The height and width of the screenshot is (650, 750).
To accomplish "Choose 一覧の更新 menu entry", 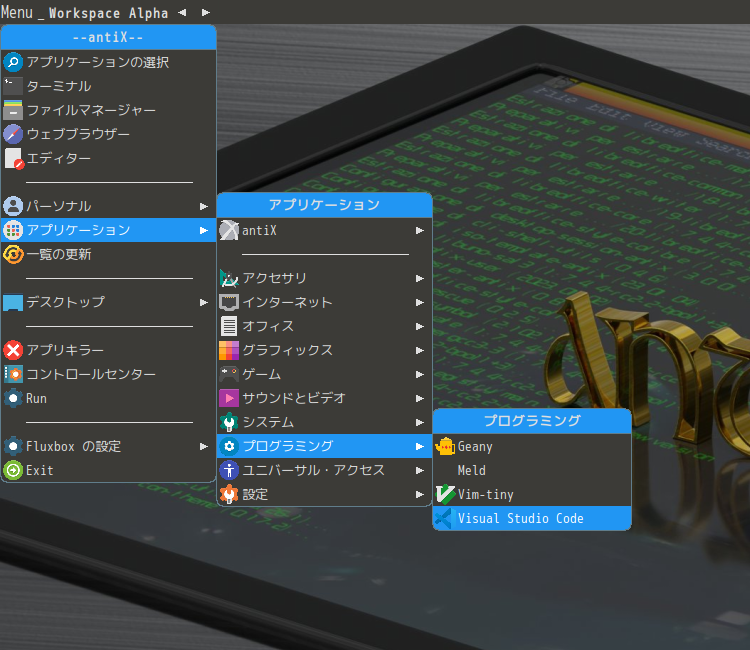I will 109,254.
